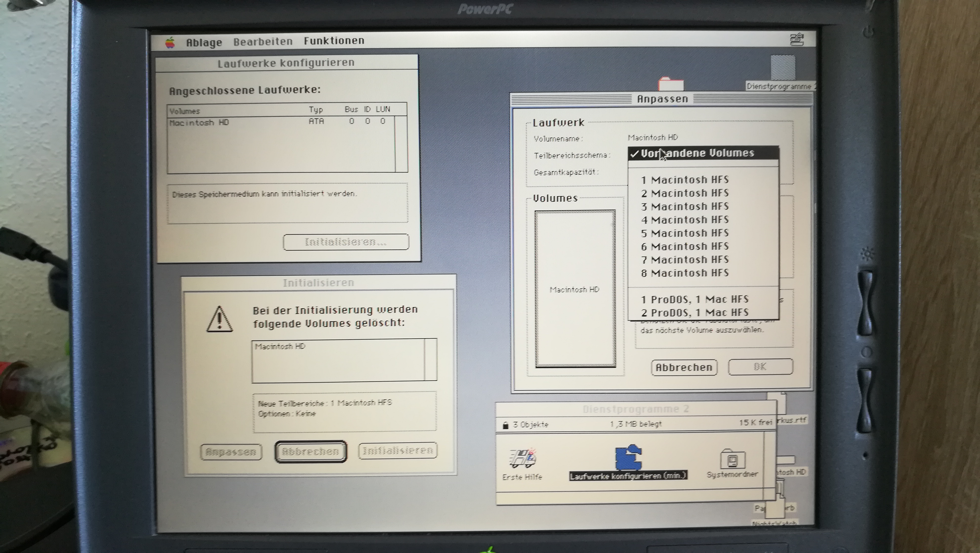This screenshot has height=553, width=980.
Task: Open the Ablage menu
Action: coord(204,42)
